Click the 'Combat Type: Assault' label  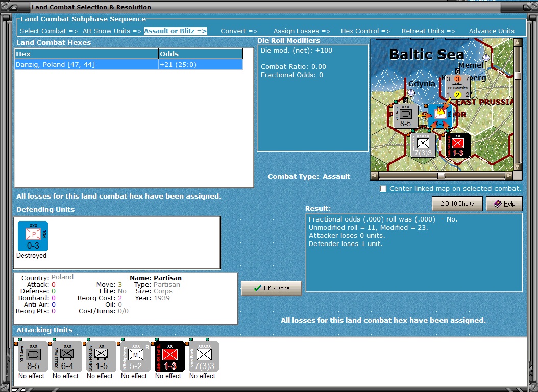point(309,177)
